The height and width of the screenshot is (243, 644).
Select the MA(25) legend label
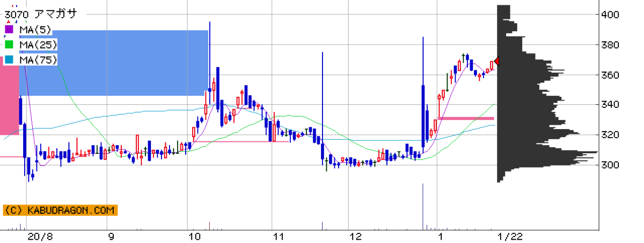pyautogui.click(x=37, y=44)
